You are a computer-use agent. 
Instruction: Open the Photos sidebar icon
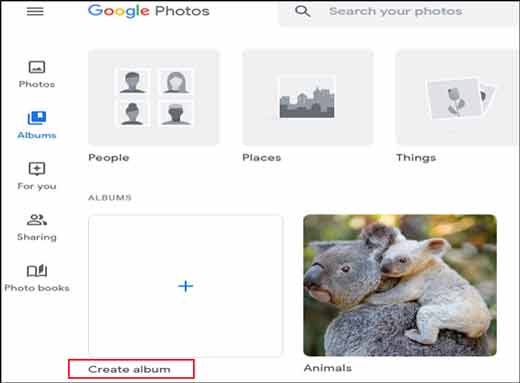click(x=37, y=67)
